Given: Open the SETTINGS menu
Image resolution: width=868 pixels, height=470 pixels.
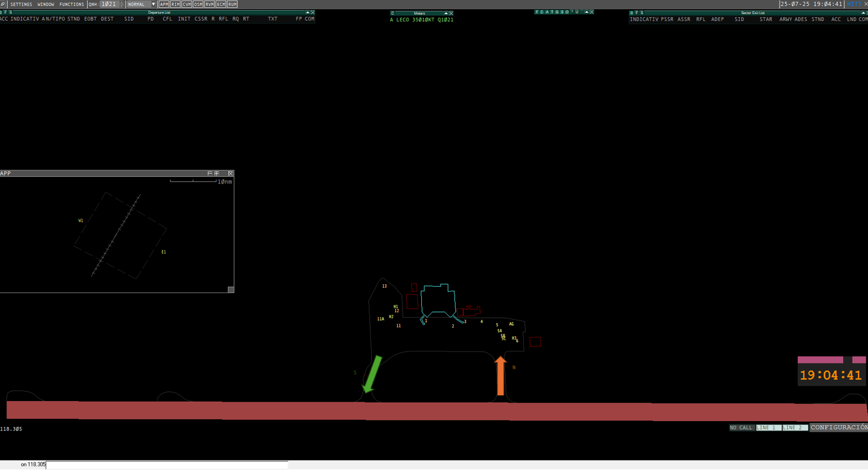Looking at the screenshot, I should pos(21,4).
